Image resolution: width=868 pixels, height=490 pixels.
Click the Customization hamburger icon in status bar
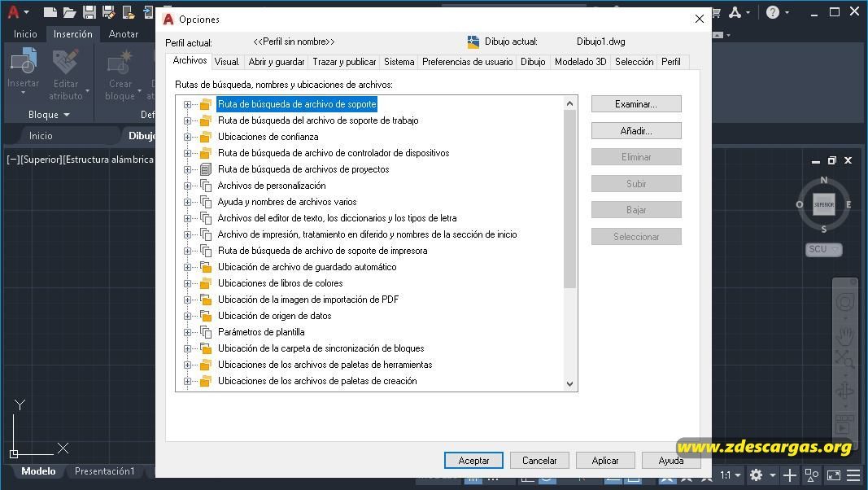[854, 475]
